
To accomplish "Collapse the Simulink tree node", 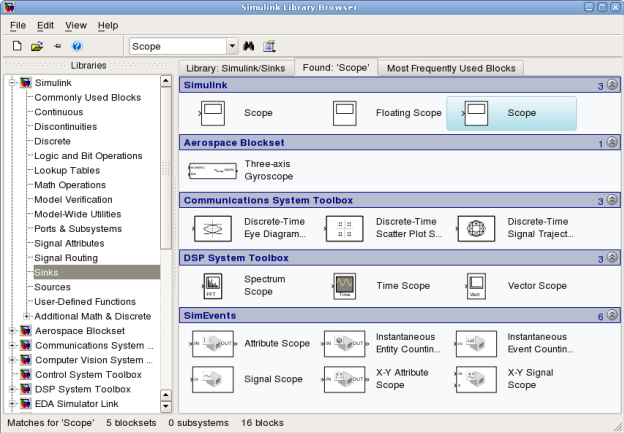I will [x=12, y=83].
